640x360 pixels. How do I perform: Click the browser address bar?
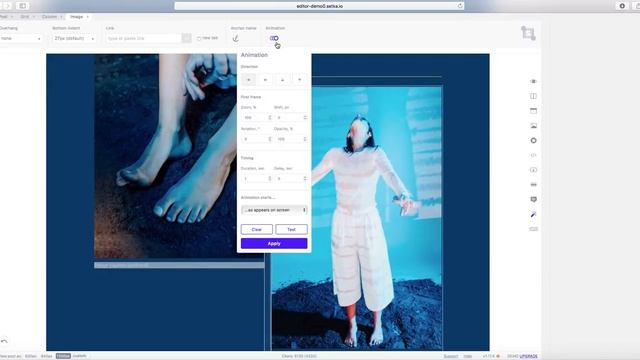tap(319, 6)
